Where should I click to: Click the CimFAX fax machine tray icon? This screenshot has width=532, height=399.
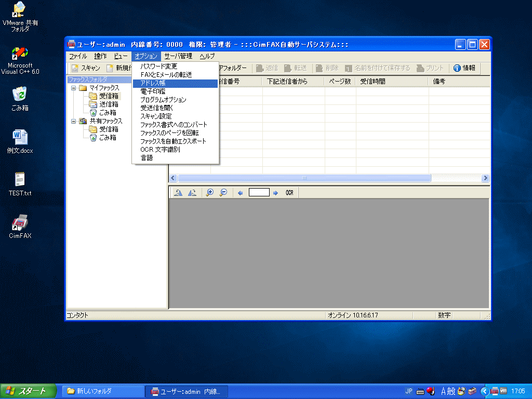point(495,391)
